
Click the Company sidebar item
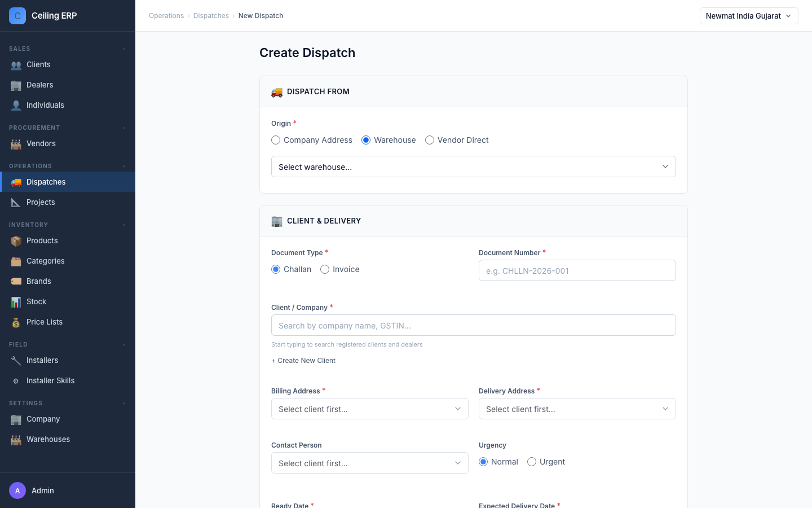pyautogui.click(x=68, y=419)
